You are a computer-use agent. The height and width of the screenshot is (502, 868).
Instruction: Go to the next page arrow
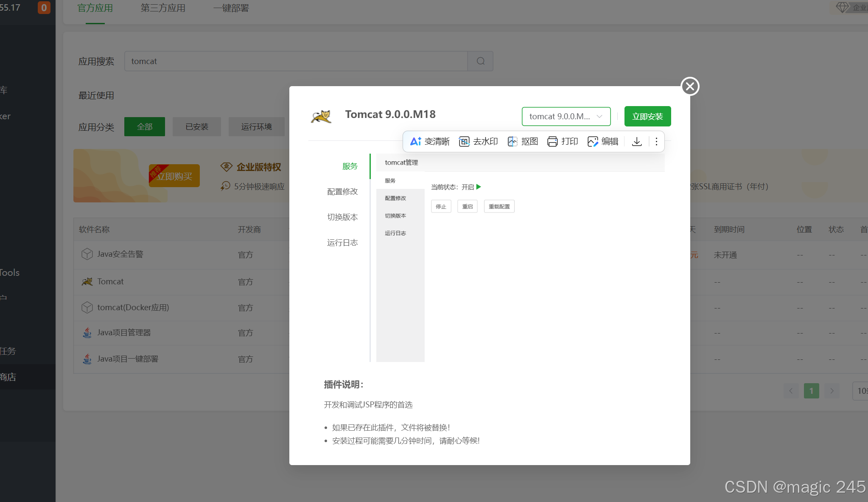pyautogui.click(x=832, y=391)
